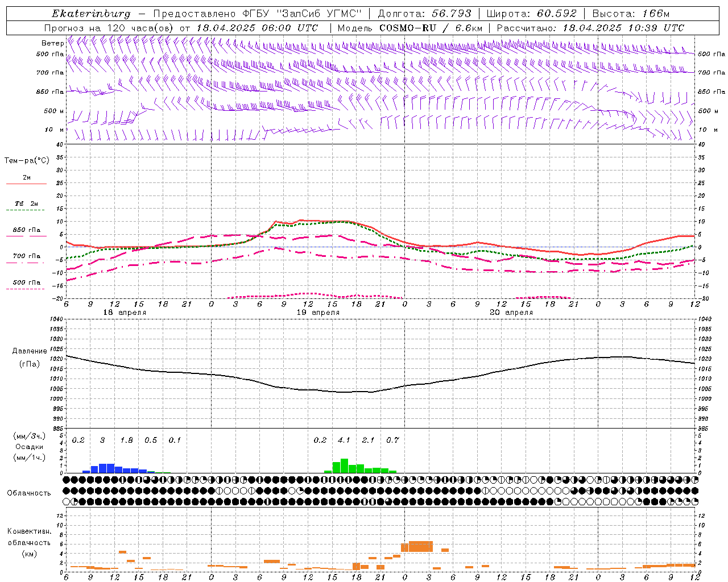Screen dimensions: 728x582
Task: Click the '(мм/3ч.)' precipitation unit label
Action: 30,436
